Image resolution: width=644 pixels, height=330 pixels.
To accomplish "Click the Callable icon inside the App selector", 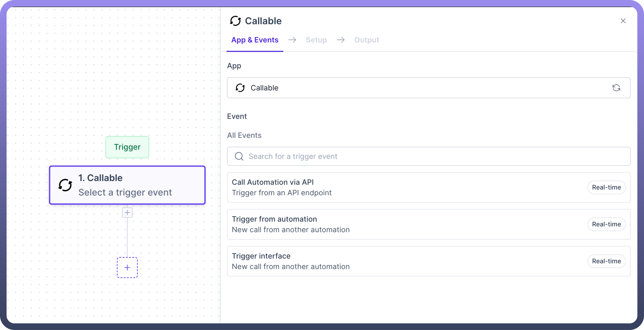I will pyautogui.click(x=240, y=88).
